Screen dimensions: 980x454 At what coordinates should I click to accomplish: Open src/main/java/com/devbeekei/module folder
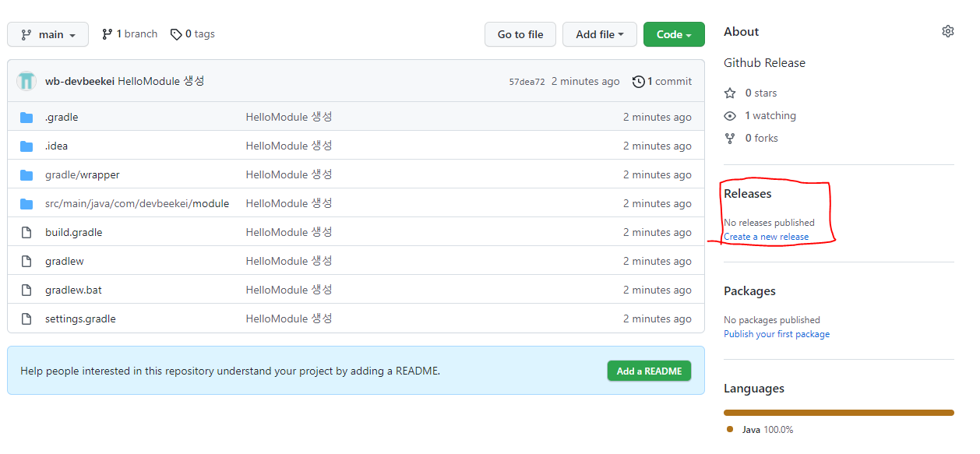tap(137, 203)
